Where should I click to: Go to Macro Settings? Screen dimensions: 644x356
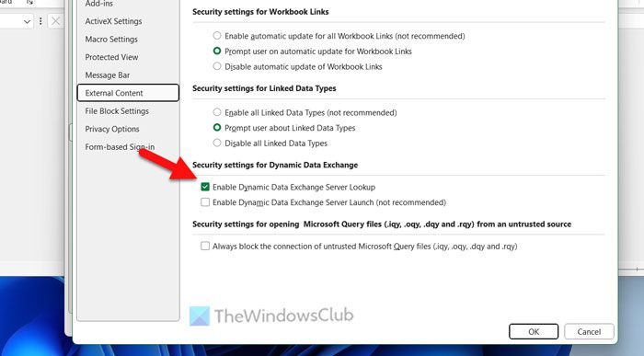(x=111, y=40)
